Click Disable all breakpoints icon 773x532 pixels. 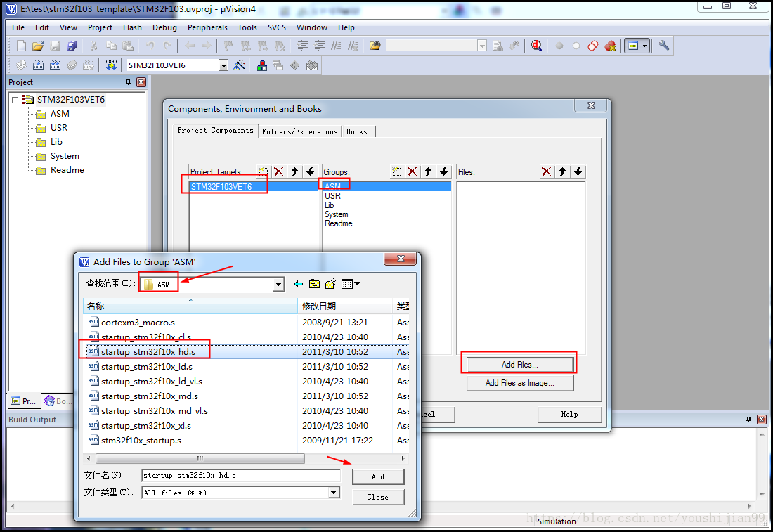coord(593,46)
